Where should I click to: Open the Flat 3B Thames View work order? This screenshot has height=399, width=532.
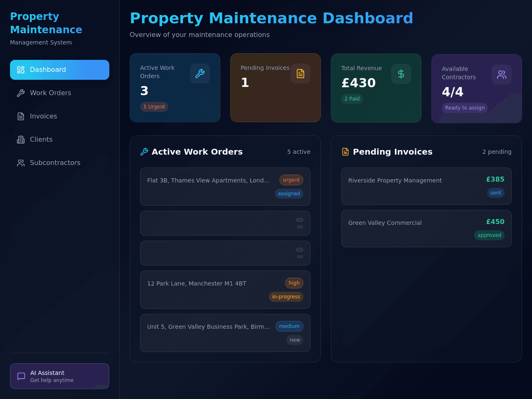coord(225,187)
